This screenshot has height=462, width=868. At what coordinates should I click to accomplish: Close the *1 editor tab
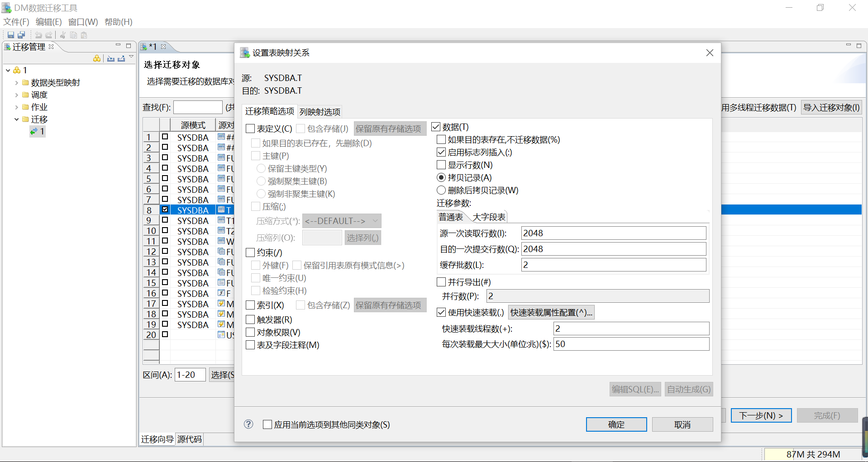point(163,47)
